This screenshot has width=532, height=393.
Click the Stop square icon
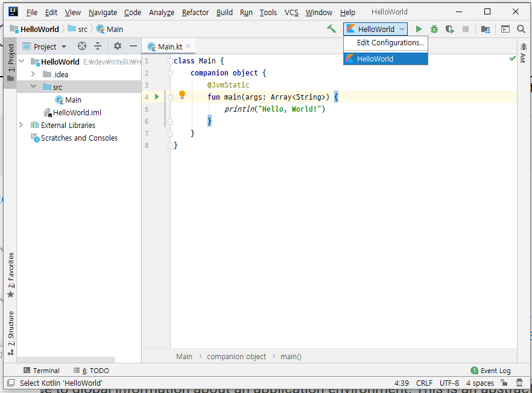[466, 29]
